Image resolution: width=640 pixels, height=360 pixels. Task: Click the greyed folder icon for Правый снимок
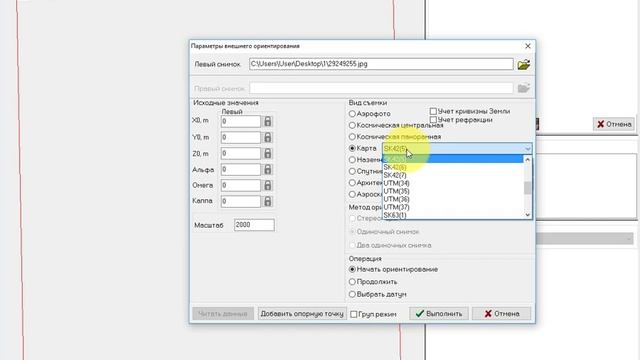pos(523,88)
